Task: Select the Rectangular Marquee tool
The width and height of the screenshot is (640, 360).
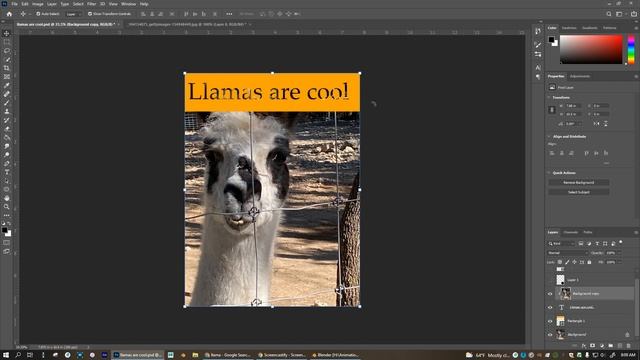Action: [x=7, y=42]
